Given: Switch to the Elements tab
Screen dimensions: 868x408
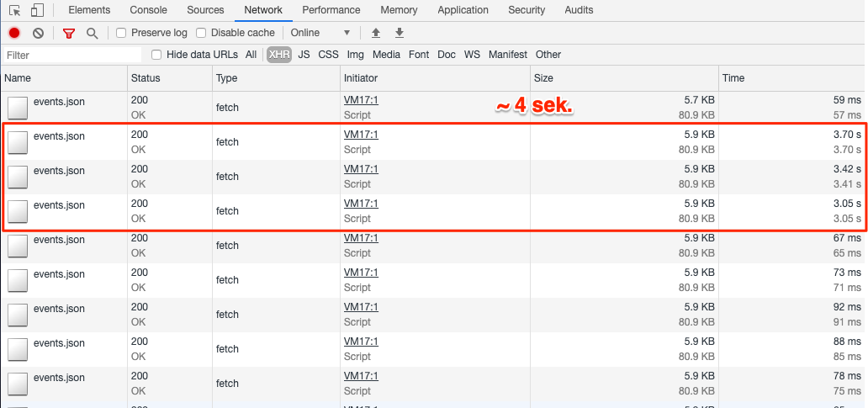Looking at the screenshot, I should (x=89, y=10).
